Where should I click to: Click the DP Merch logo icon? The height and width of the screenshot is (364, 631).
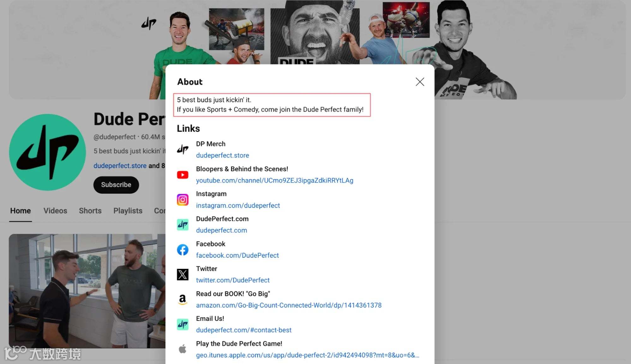point(182,150)
